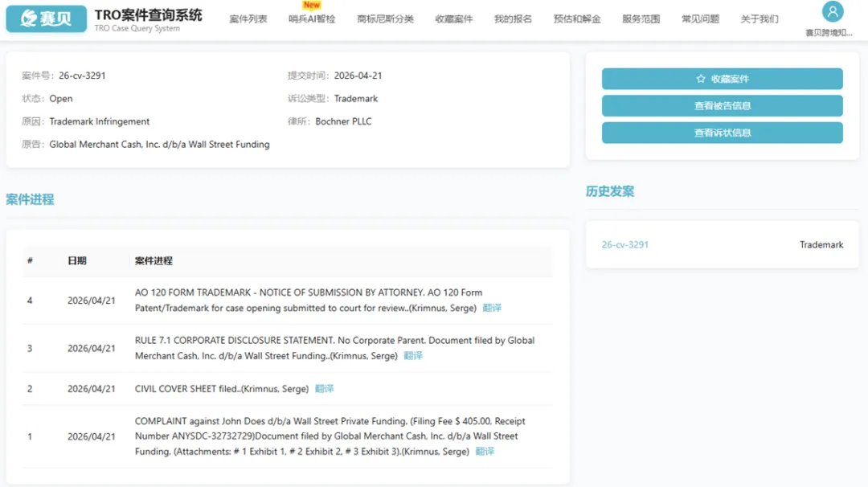Select cause Trademark Infringement
This screenshot has height=487, width=868.
coord(99,121)
